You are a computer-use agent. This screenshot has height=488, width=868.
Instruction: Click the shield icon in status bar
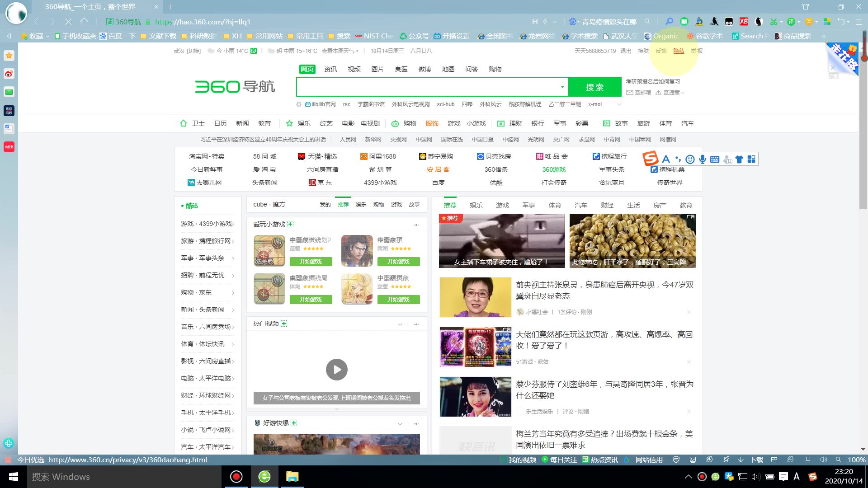pos(676,460)
